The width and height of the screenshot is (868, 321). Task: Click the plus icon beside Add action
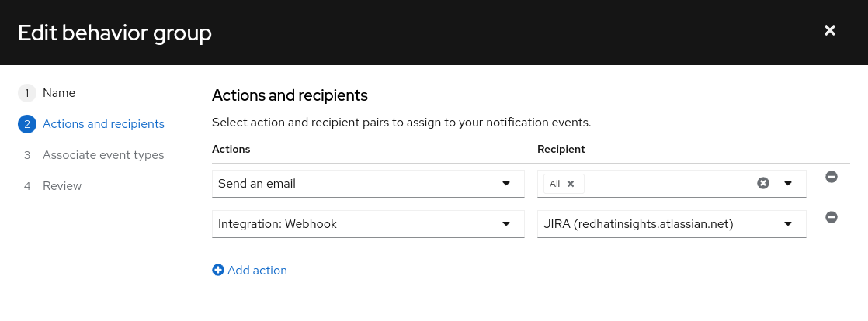[x=218, y=271]
